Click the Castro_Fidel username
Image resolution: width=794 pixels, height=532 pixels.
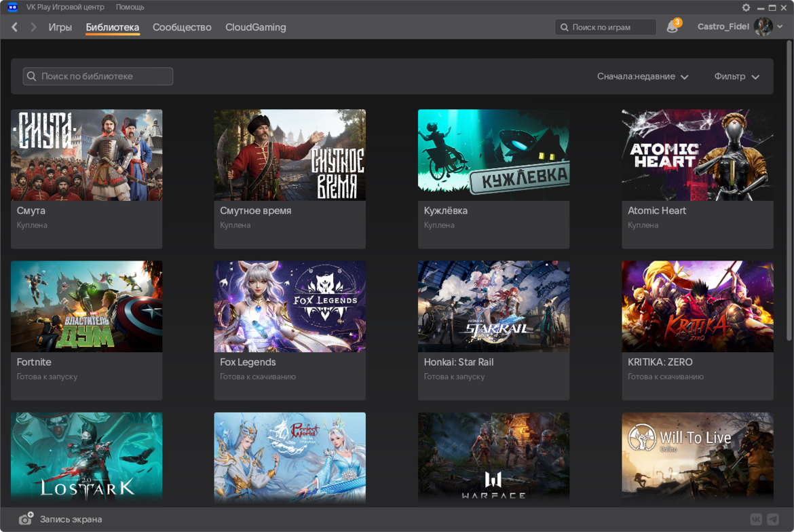723,26
